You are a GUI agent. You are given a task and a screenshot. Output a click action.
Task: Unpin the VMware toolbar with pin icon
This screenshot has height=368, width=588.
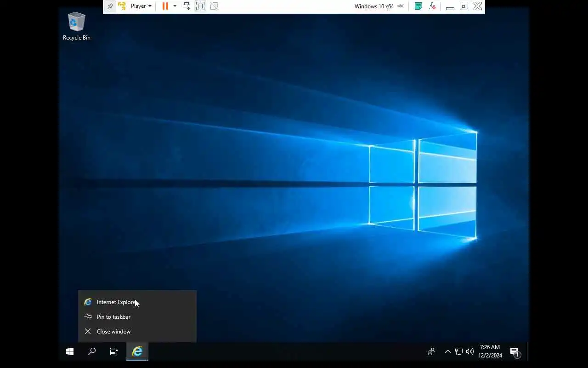point(110,6)
